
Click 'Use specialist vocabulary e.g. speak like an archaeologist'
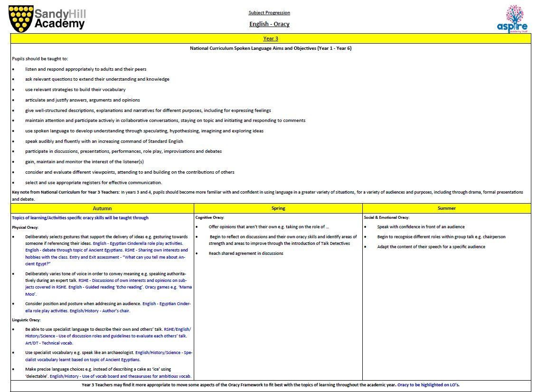tap(109, 356)
